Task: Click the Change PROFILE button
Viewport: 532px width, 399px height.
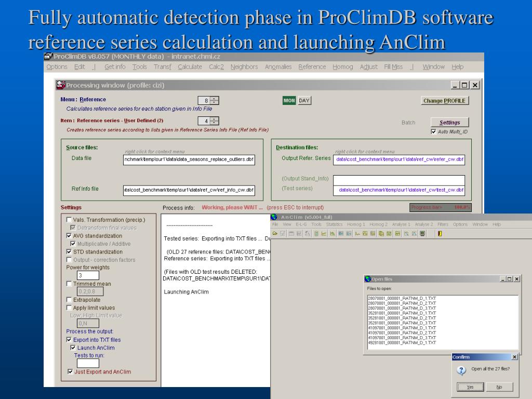Action: [444, 101]
